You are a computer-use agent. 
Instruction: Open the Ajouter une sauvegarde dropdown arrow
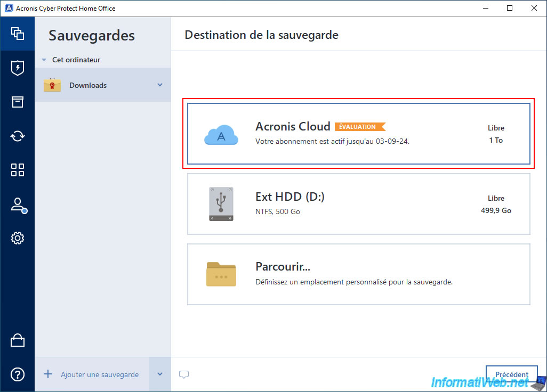160,374
